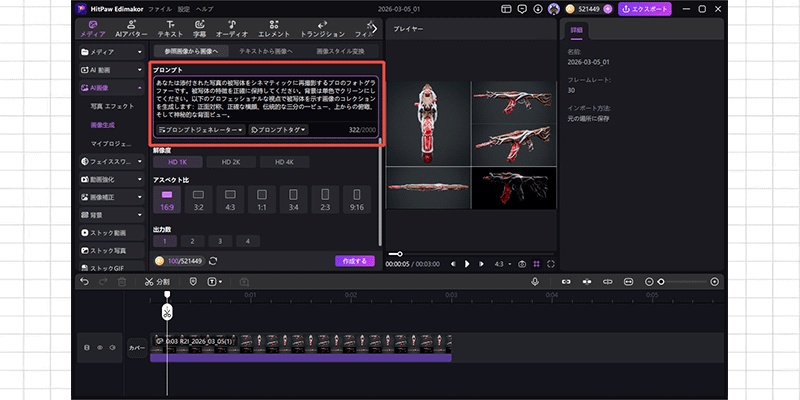This screenshot has width=800, height=400.
Task: Open the ファイル menu
Action: [x=160, y=9]
